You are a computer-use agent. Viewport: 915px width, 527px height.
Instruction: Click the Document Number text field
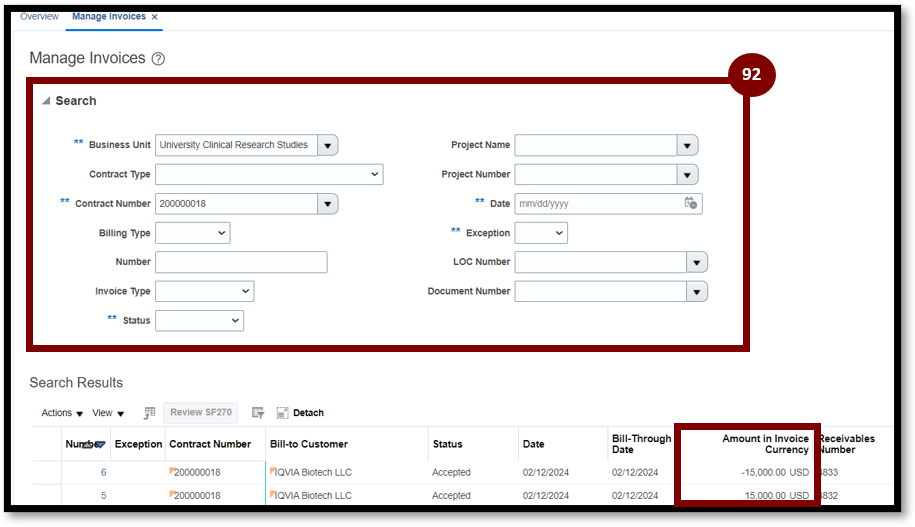[600, 291]
